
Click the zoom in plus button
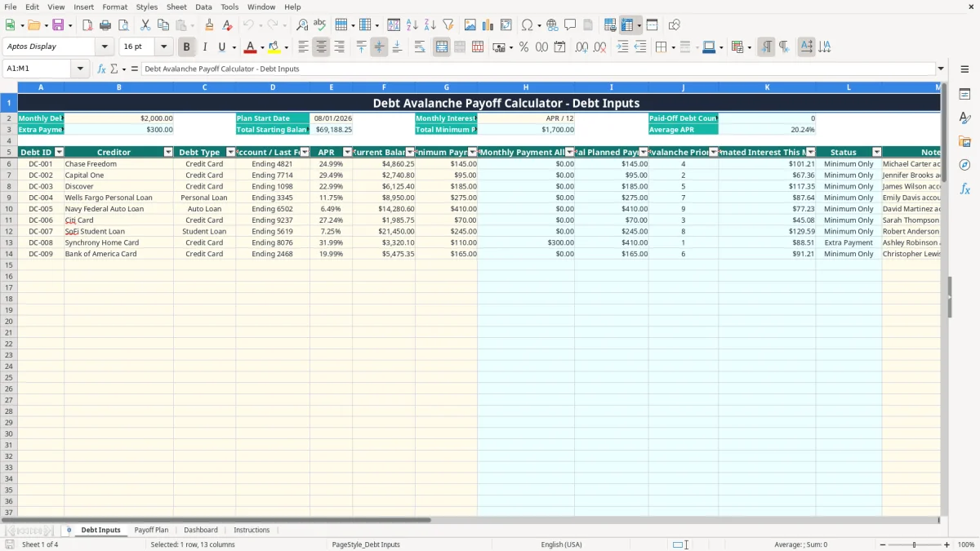pos(947,544)
